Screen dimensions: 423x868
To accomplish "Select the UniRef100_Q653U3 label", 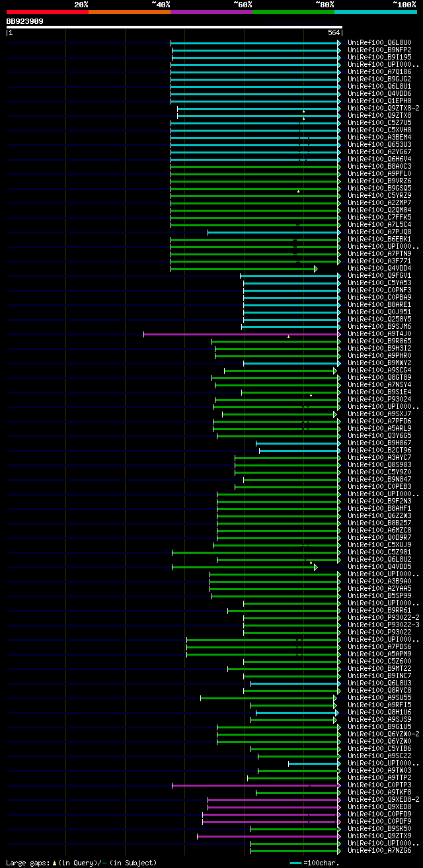I will [379, 145].
